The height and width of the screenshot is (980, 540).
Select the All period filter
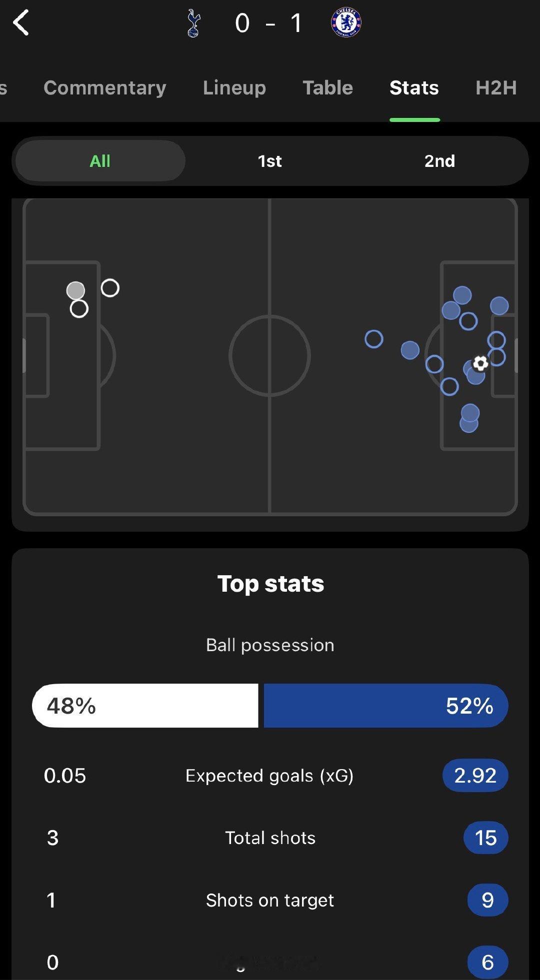click(100, 161)
